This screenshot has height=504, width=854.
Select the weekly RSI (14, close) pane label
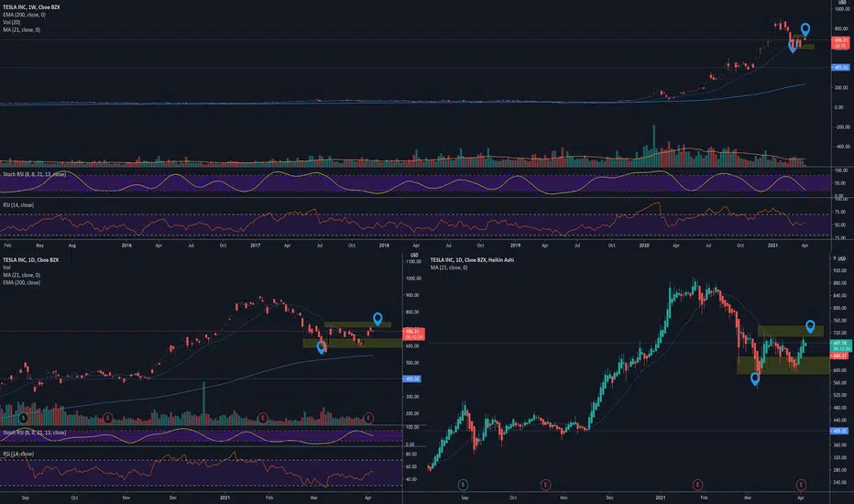point(18,205)
